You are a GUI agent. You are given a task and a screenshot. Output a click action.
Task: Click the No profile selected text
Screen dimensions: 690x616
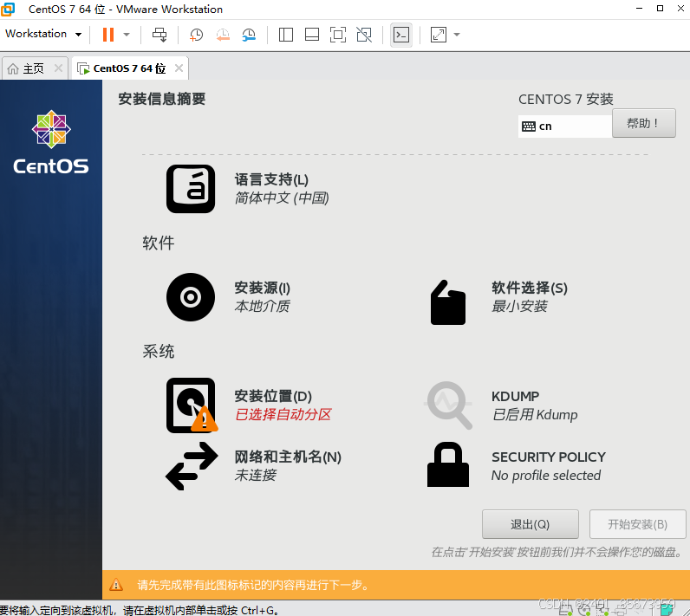coord(546,476)
